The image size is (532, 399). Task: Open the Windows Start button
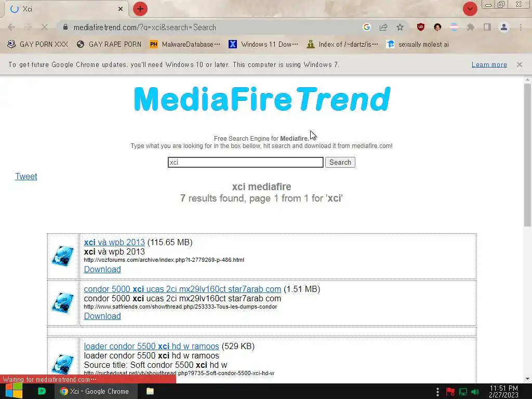pyautogui.click(x=14, y=391)
